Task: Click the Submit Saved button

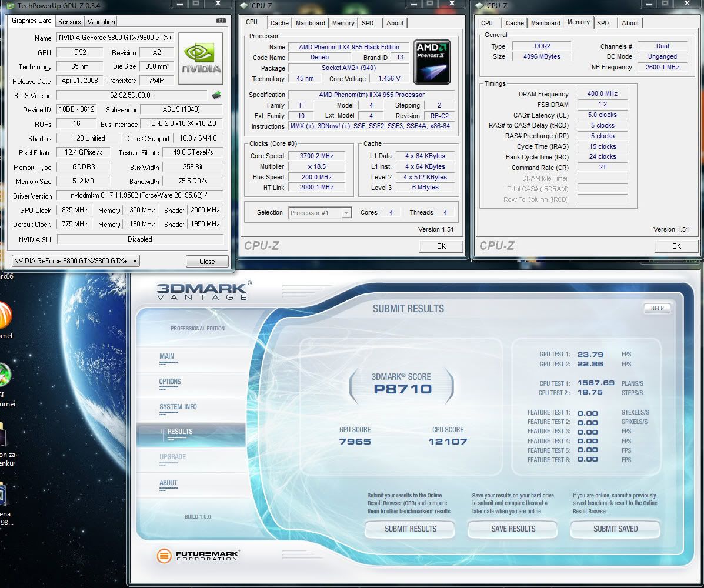Action: coord(616,529)
